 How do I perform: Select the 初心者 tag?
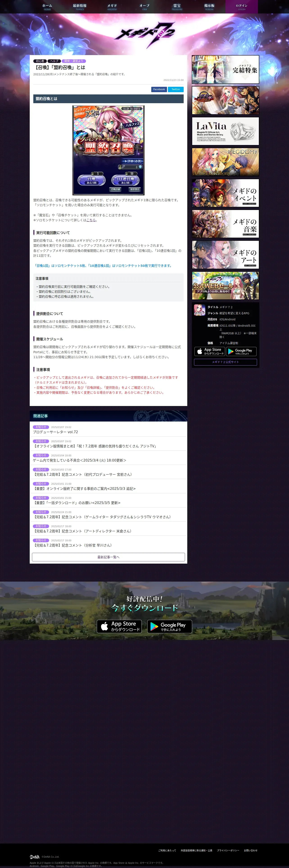[x=40, y=61]
